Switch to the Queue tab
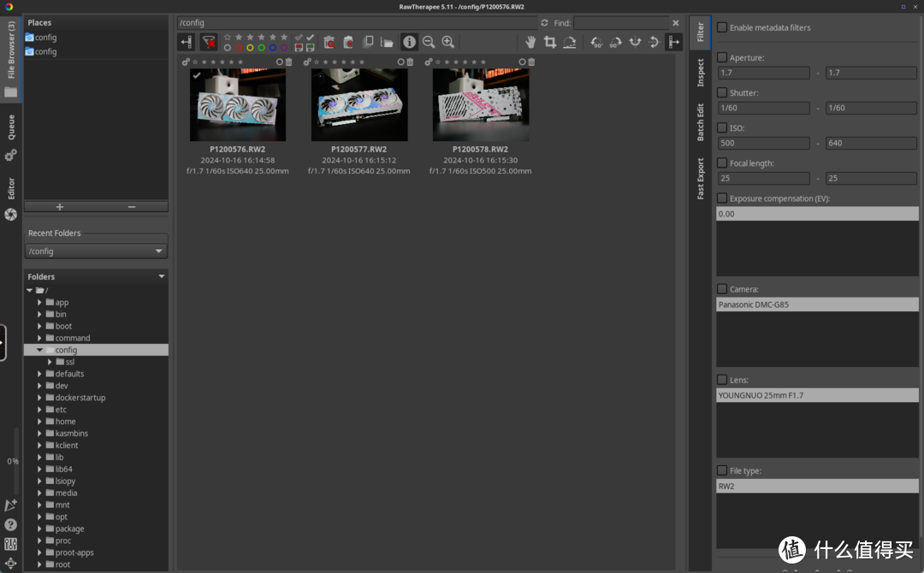The width and height of the screenshot is (924, 573). tap(11, 128)
